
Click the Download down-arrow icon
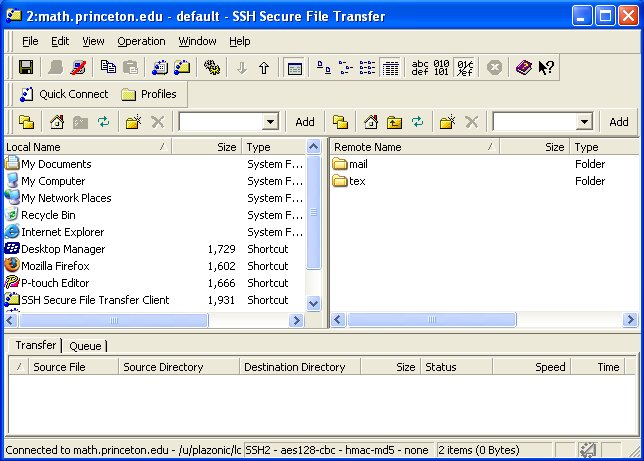[242, 67]
